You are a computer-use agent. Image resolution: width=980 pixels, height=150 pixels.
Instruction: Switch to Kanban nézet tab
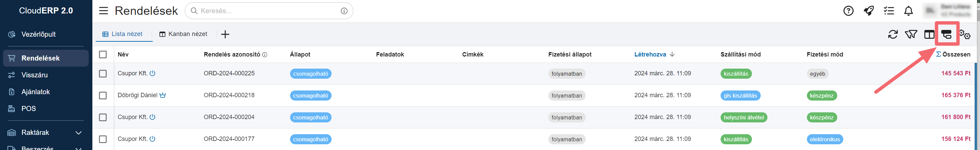pos(183,34)
